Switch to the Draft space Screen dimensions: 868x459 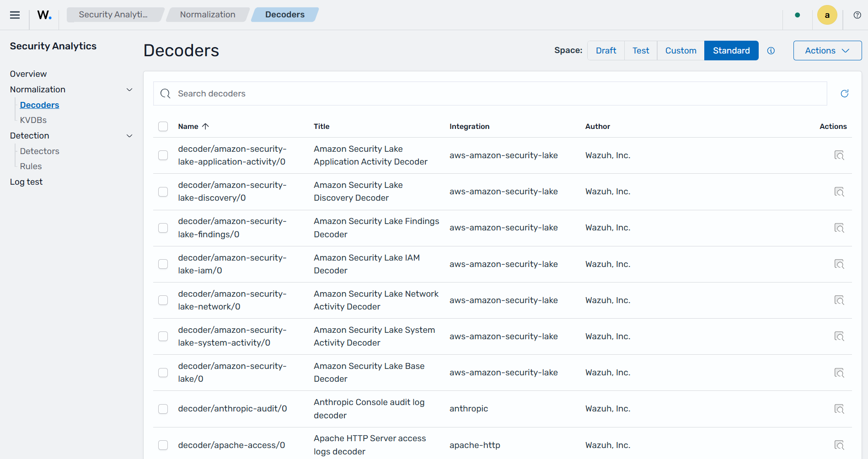click(606, 51)
